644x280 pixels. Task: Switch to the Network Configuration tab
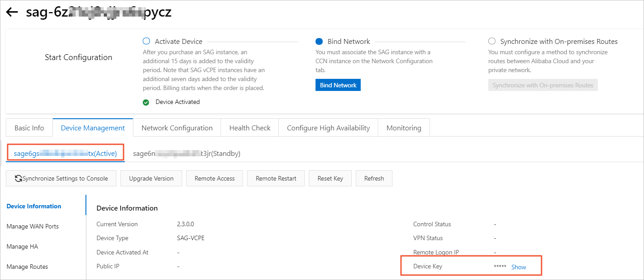[x=177, y=128]
